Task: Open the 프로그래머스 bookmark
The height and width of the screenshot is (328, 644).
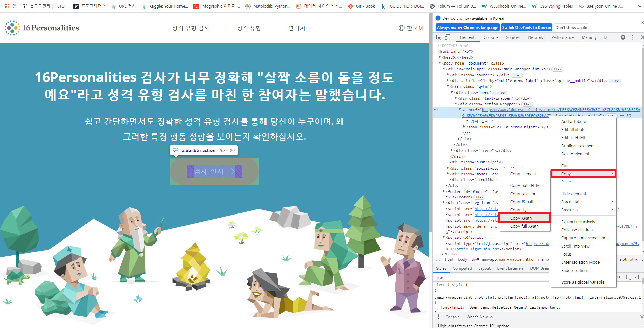Action: [x=89, y=6]
